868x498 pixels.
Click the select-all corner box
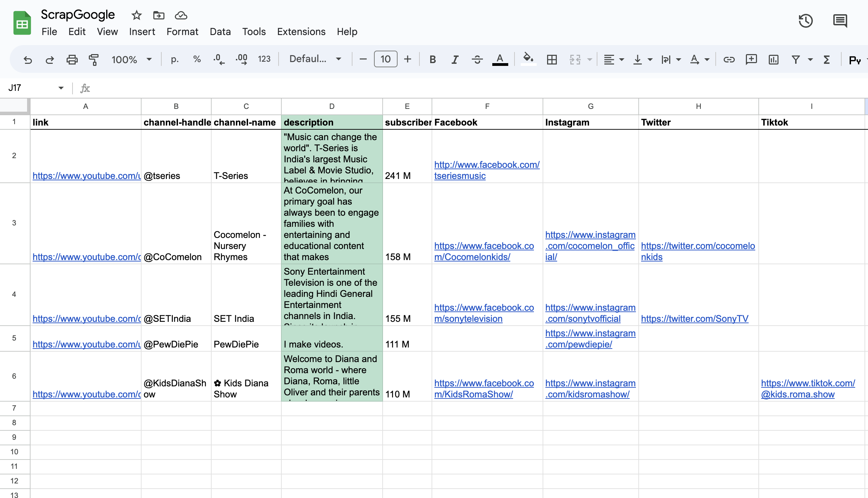(x=14, y=106)
